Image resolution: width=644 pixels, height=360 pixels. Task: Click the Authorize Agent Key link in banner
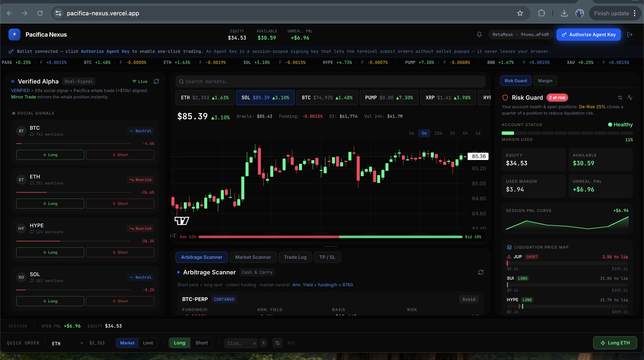pyautogui.click(x=105, y=51)
